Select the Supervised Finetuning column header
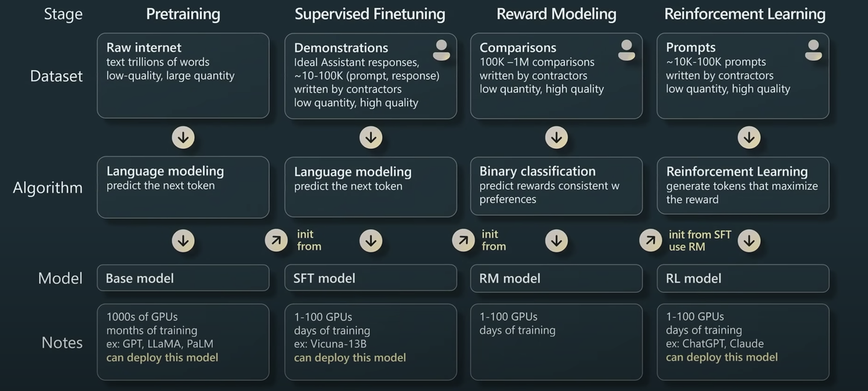This screenshot has width=868, height=391. [370, 14]
